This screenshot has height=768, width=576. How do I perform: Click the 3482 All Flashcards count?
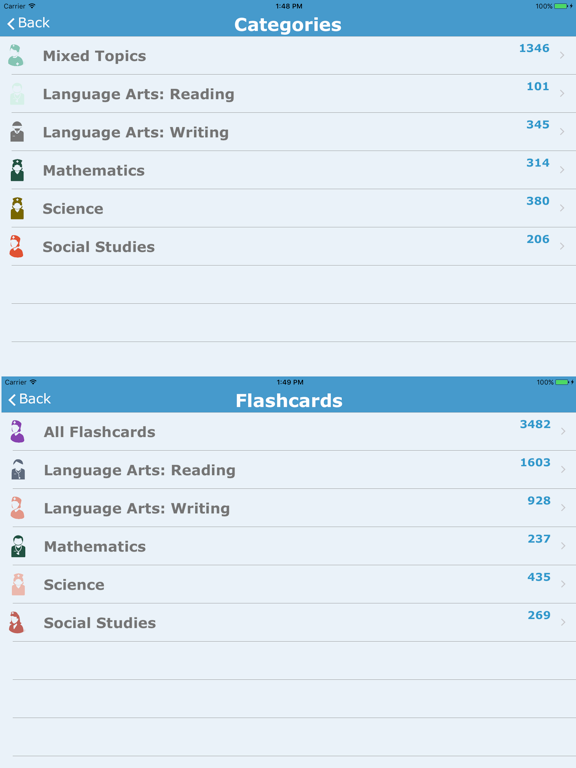tap(535, 424)
